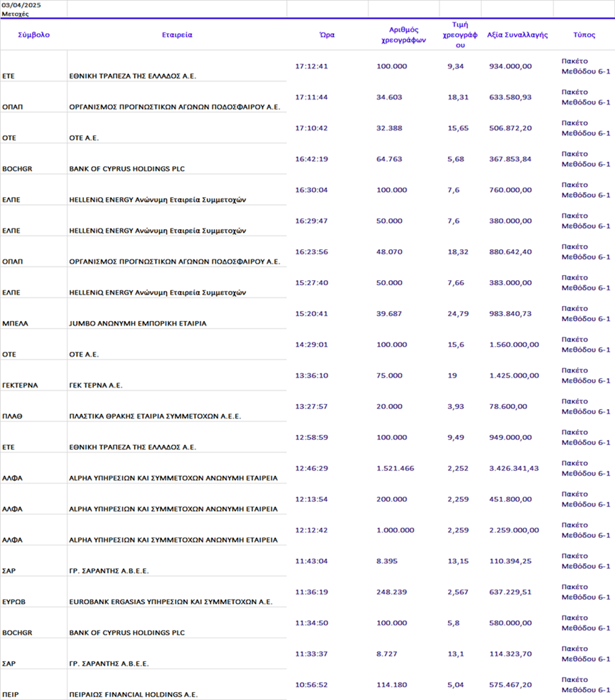Select company cell ΓΕΚ ΤΕΡΝΑ Α.Ε.
This screenshot has width=615, height=700.
[x=95, y=385]
